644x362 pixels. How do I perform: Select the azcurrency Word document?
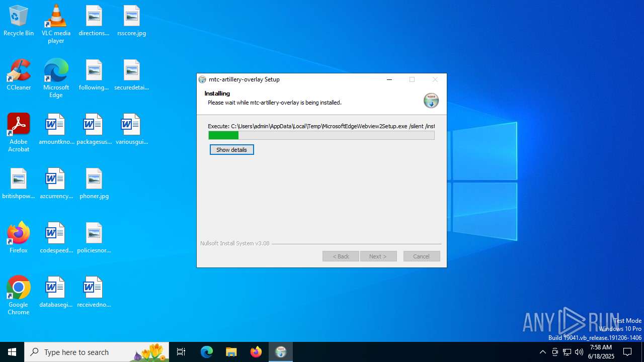56,184
